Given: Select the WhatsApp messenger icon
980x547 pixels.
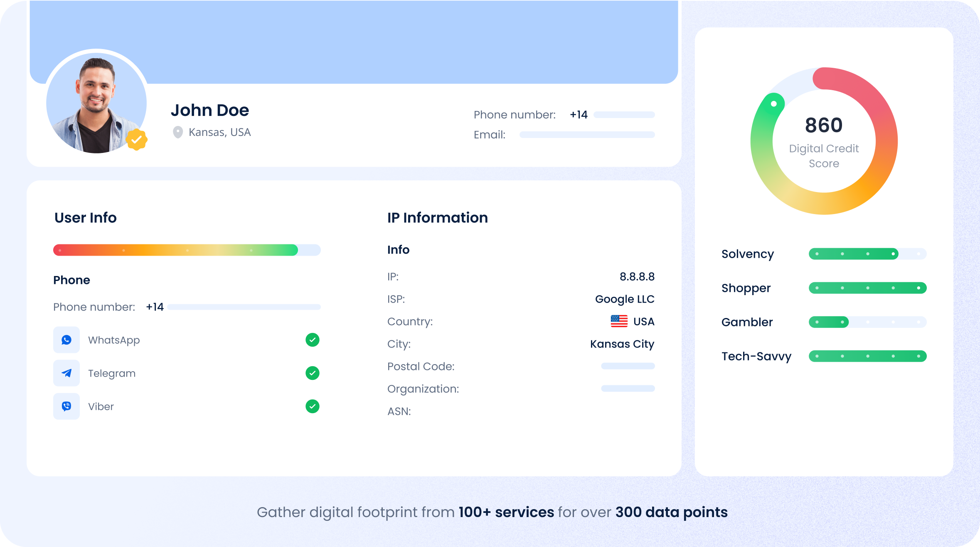Looking at the screenshot, I should pyautogui.click(x=66, y=340).
